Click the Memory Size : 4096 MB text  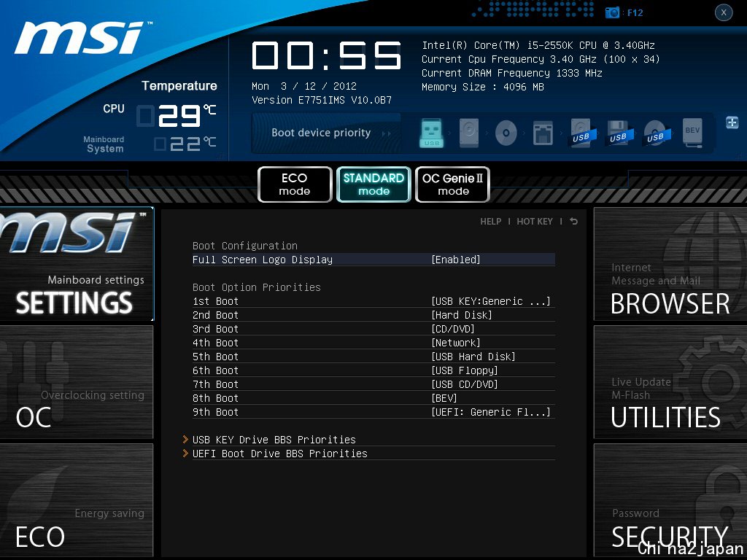pyautogui.click(x=483, y=87)
